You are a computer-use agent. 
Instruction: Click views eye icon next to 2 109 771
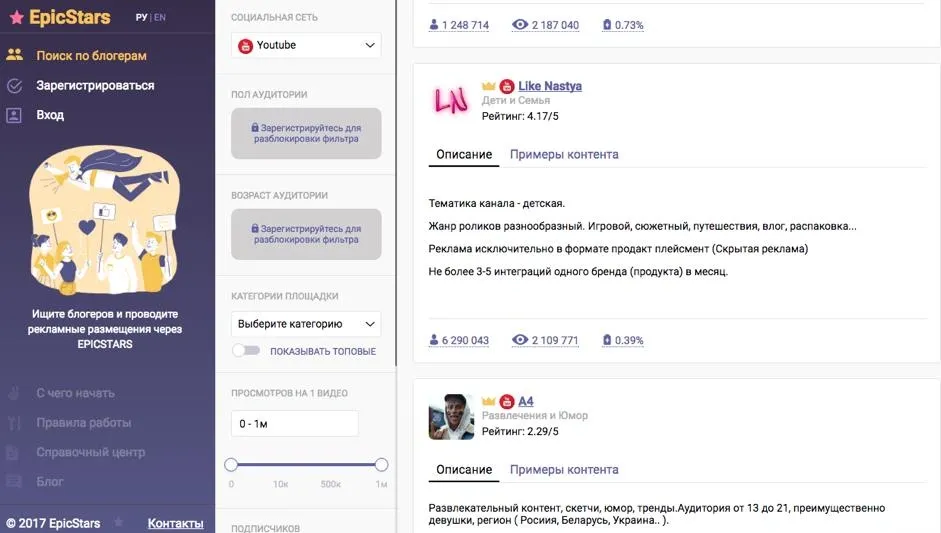coord(520,340)
